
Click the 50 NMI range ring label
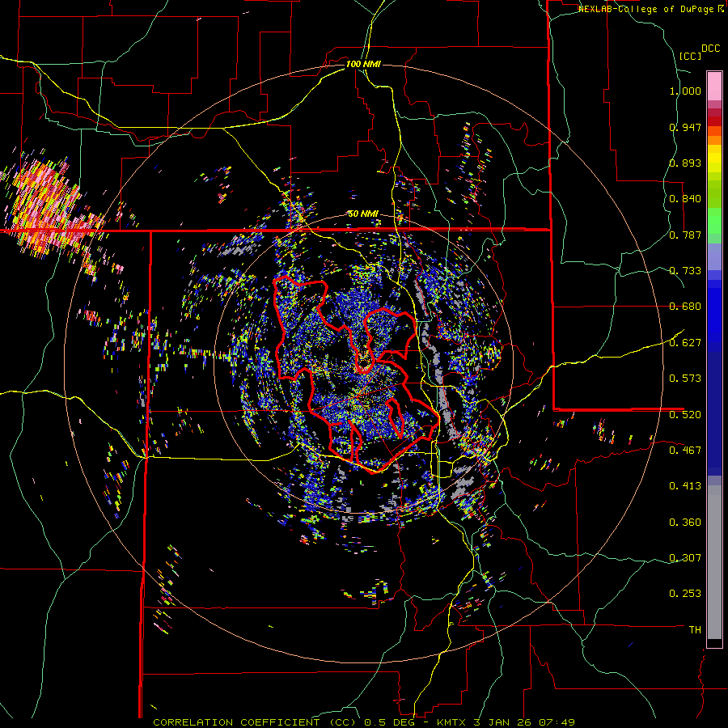pyautogui.click(x=363, y=214)
